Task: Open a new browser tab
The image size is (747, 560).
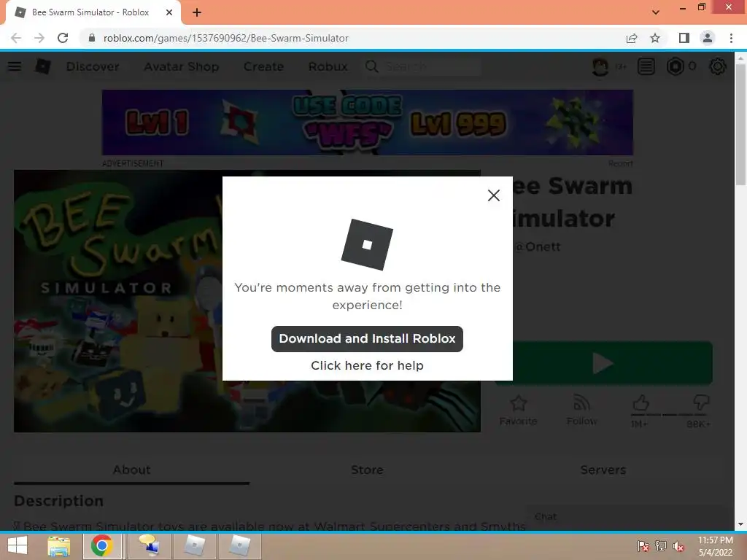Action: point(197,13)
